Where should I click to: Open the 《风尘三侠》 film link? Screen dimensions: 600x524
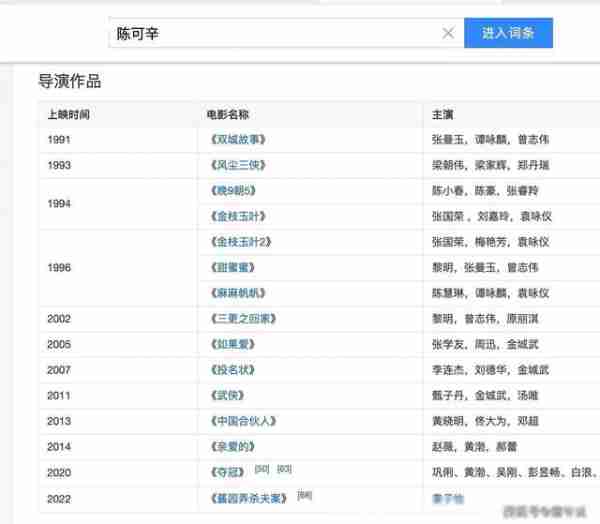238,165
